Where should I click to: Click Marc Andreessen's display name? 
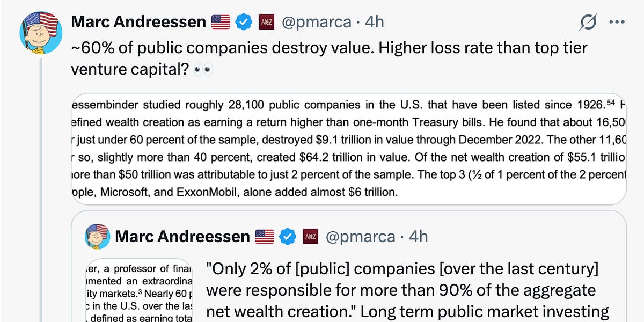point(137,21)
